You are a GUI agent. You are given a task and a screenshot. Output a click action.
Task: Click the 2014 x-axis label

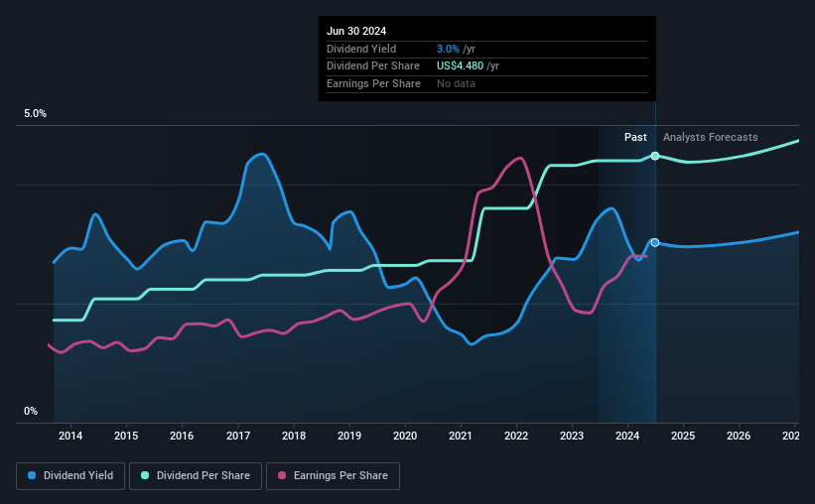tap(70, 436)
